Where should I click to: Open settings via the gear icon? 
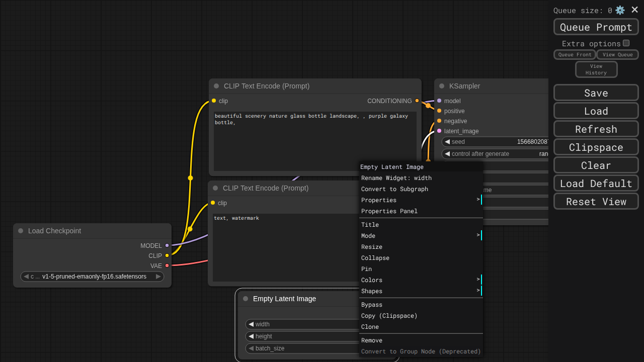tap(620, 10)
